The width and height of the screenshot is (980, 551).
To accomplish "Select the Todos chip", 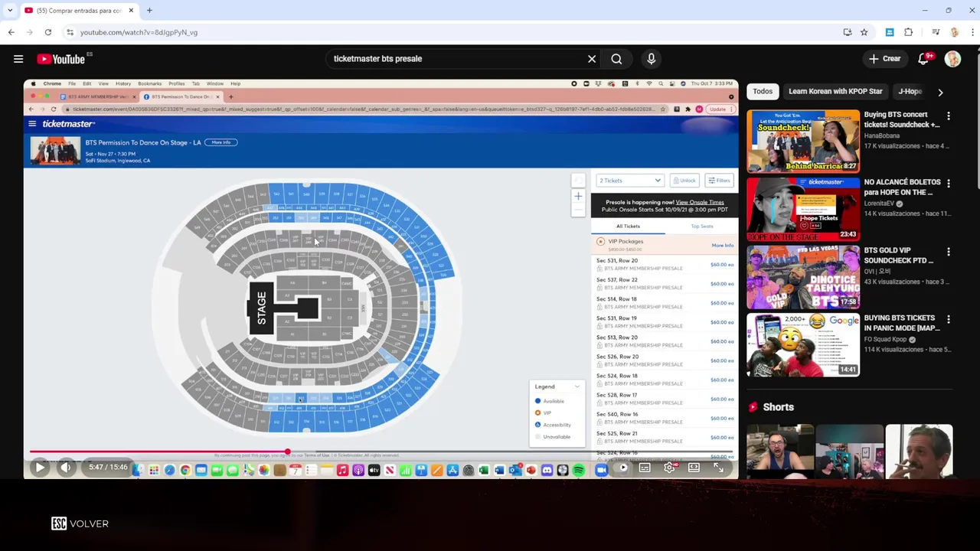I will [x=763, y=91].
